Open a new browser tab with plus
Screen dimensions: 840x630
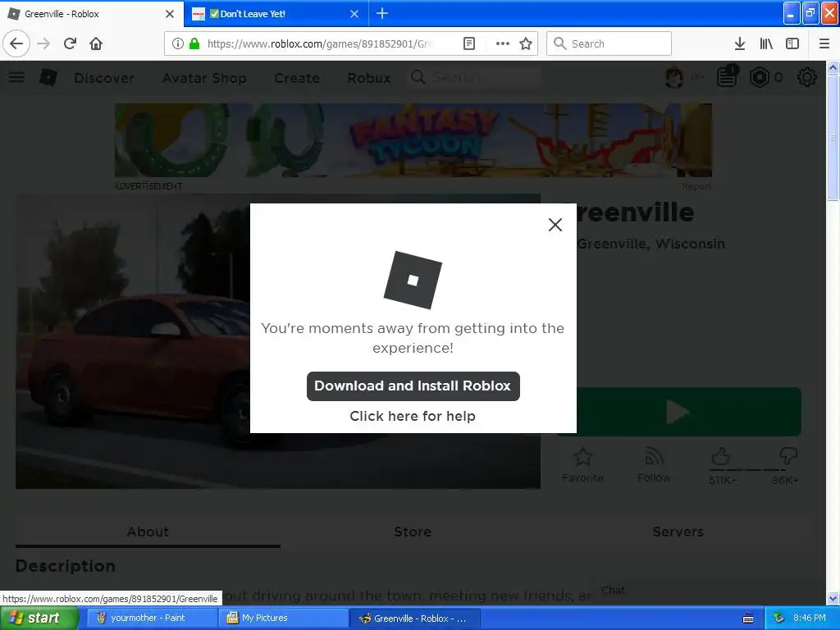point(382,13)
